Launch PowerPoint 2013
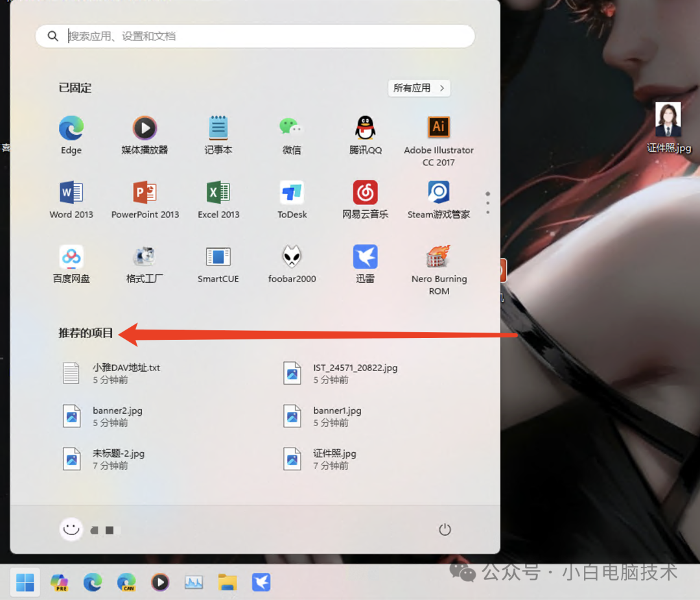This screenshot has width=700, height=600. (145, 199)
